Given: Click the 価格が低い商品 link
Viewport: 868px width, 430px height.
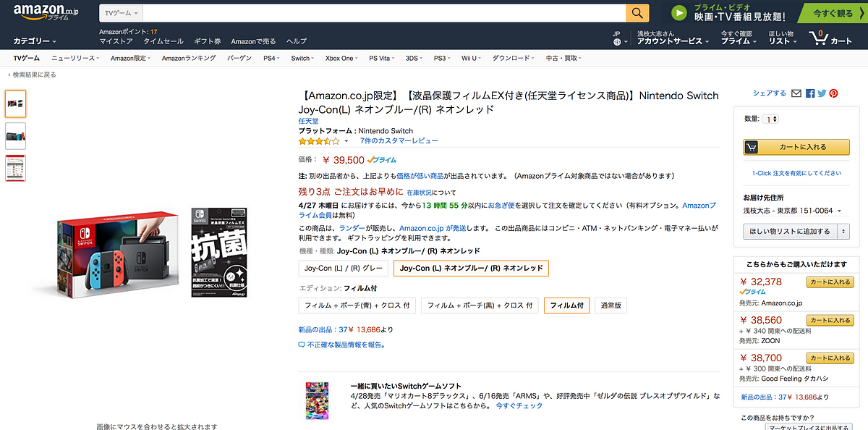Looking at the screenshot, I should (422, 176).
